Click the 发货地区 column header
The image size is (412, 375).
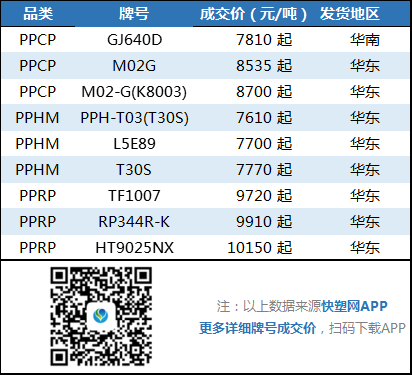350,14
